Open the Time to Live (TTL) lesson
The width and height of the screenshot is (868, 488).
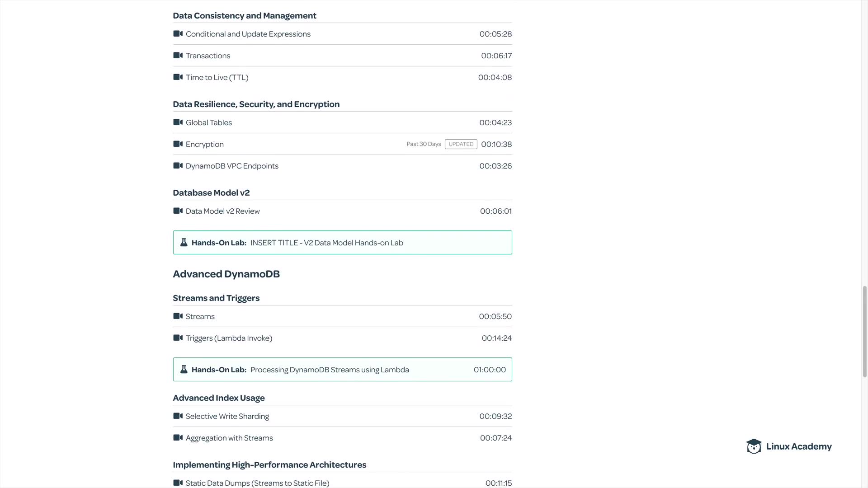pos(217,78)
